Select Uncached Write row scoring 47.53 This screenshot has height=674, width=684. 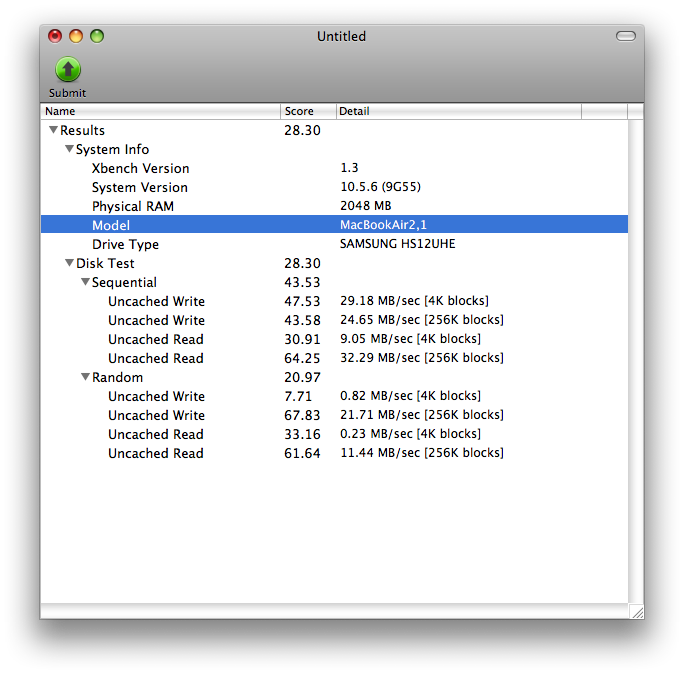point(335,301)
